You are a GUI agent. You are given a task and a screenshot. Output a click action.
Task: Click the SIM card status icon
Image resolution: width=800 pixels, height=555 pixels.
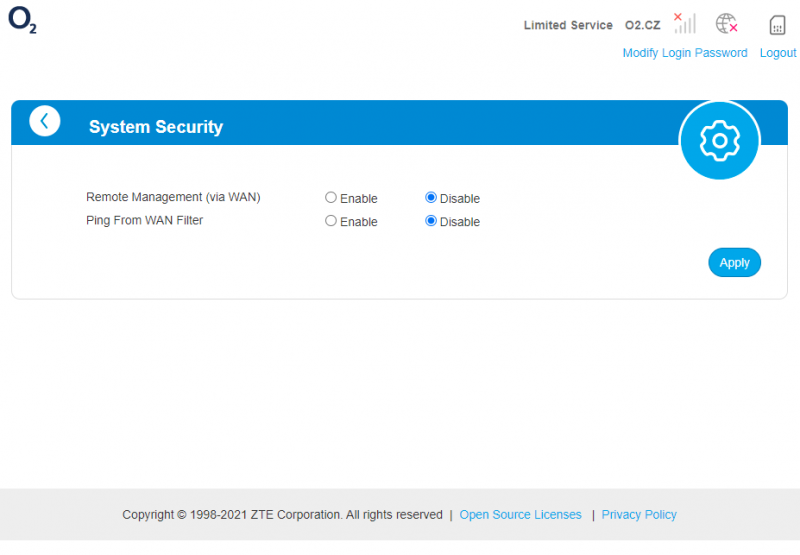(x=777, y=24)
